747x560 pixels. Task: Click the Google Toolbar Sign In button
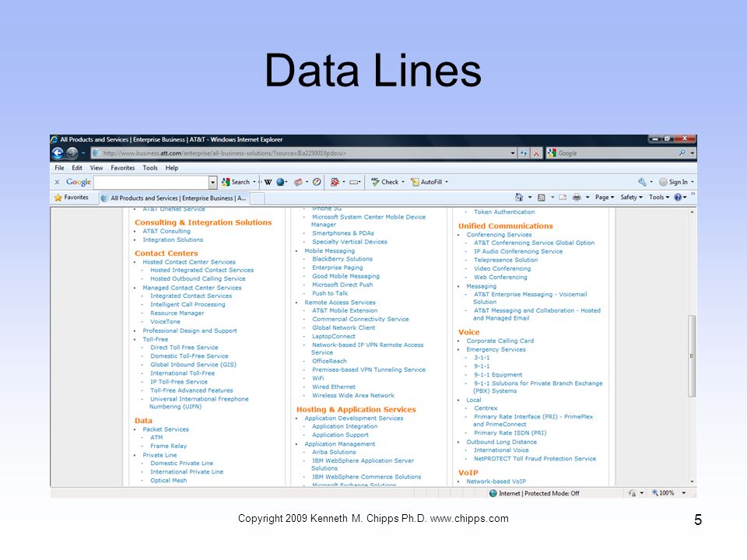click(x=673, y=182)
